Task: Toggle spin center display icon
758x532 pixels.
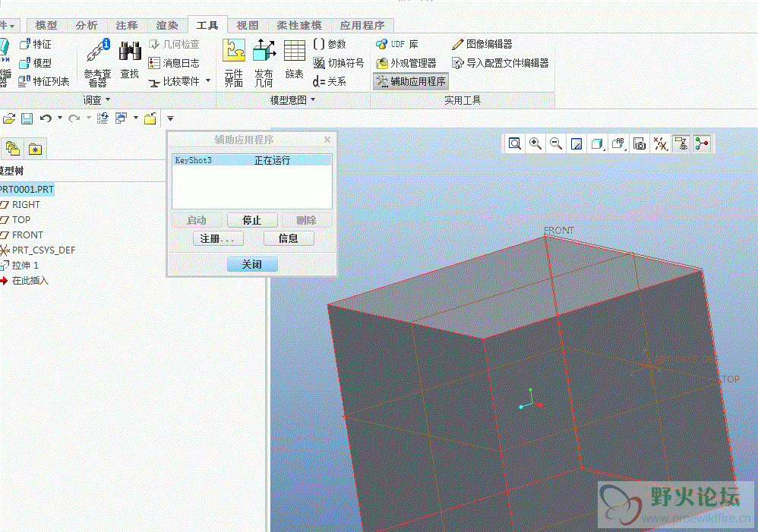Action: pyautogui.click(x=702, y=143)
